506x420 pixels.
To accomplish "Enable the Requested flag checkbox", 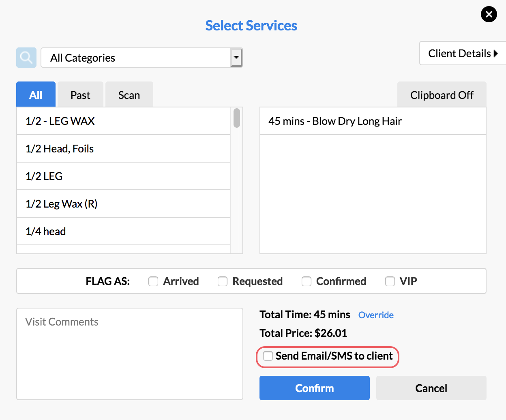I will pos(223,281).
